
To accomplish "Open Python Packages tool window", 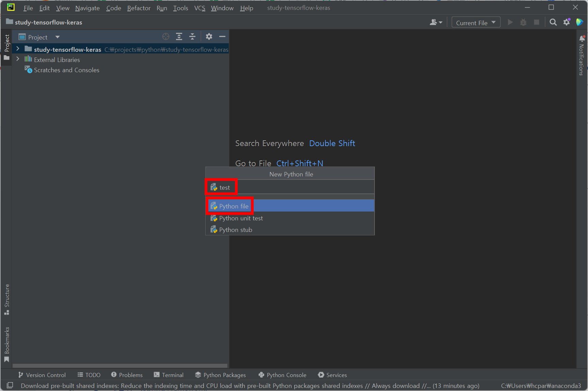I will point(220,375).
